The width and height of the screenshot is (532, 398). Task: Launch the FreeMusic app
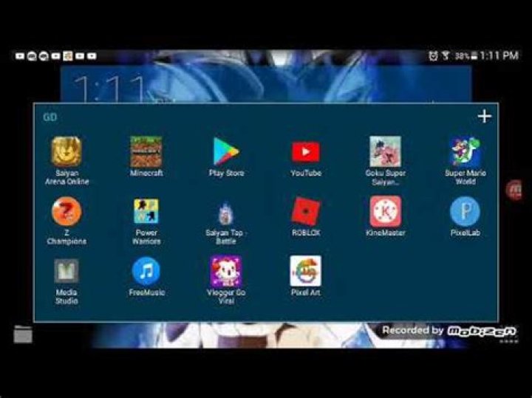(146, 272)
